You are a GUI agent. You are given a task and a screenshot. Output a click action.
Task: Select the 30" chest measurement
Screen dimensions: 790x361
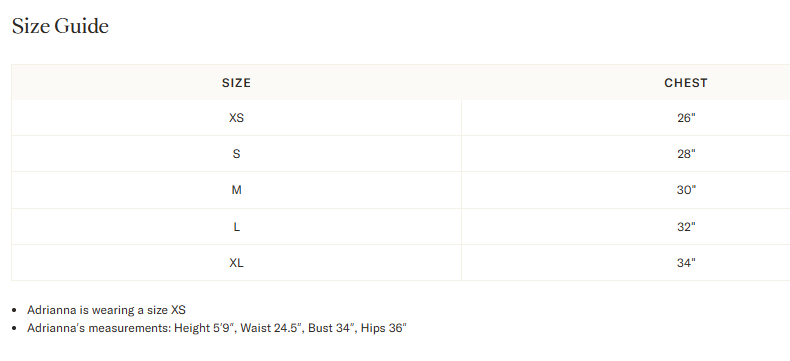point(686,190)
